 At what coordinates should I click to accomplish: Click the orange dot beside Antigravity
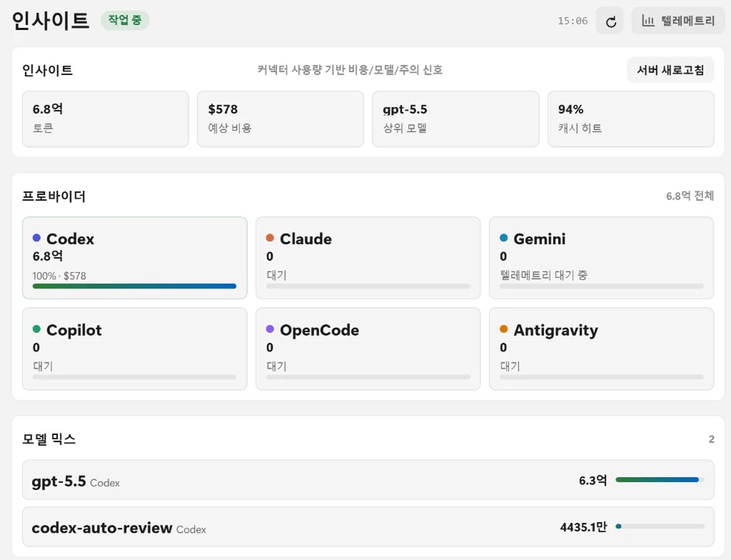(504, 329)
